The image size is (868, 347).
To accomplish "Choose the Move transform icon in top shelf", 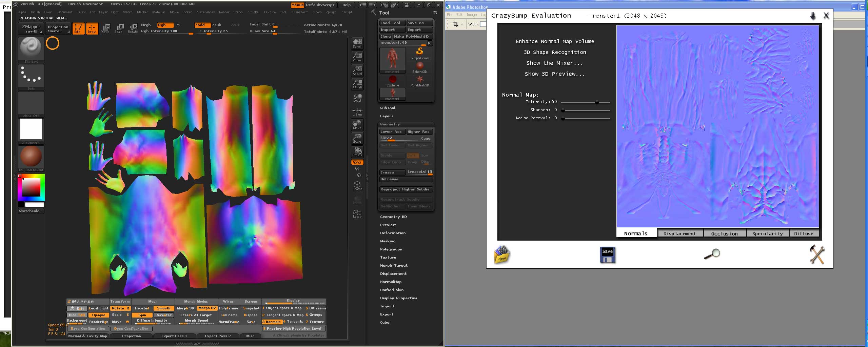I will (x=105, y=28).
